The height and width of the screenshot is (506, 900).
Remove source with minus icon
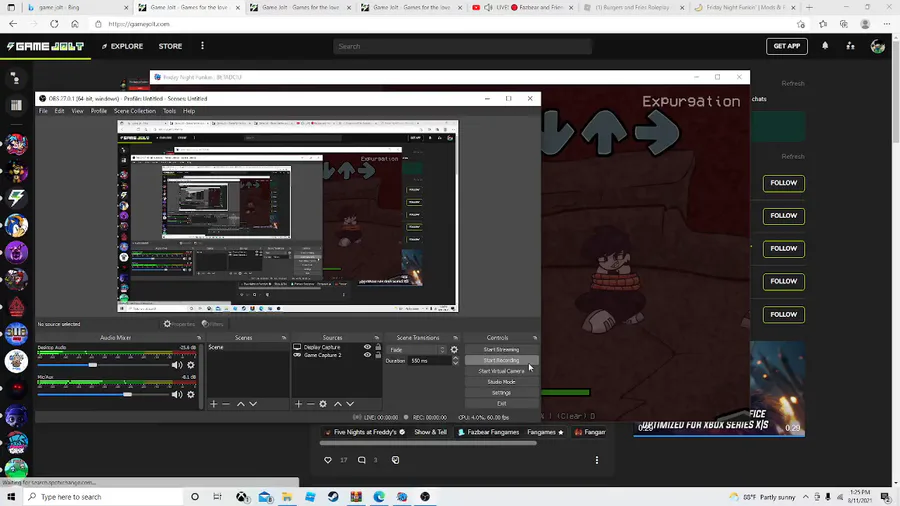click(x=311, y=404)
